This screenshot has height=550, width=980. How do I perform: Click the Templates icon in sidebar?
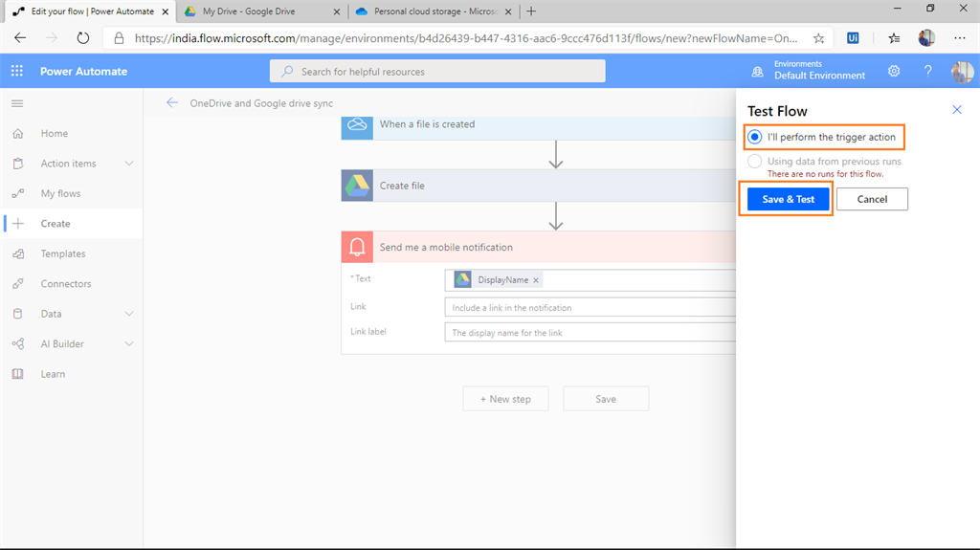(18, 253)
